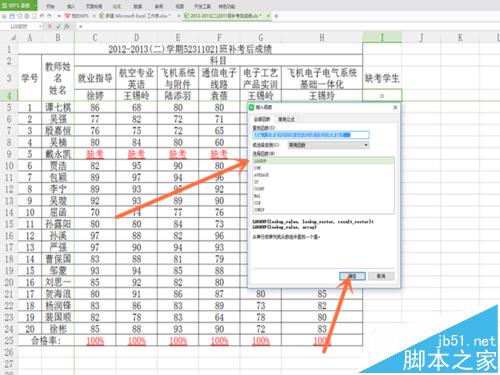The image size is (500, 375).
Task: Select row 4 header
Action: [x=9, y=96]
